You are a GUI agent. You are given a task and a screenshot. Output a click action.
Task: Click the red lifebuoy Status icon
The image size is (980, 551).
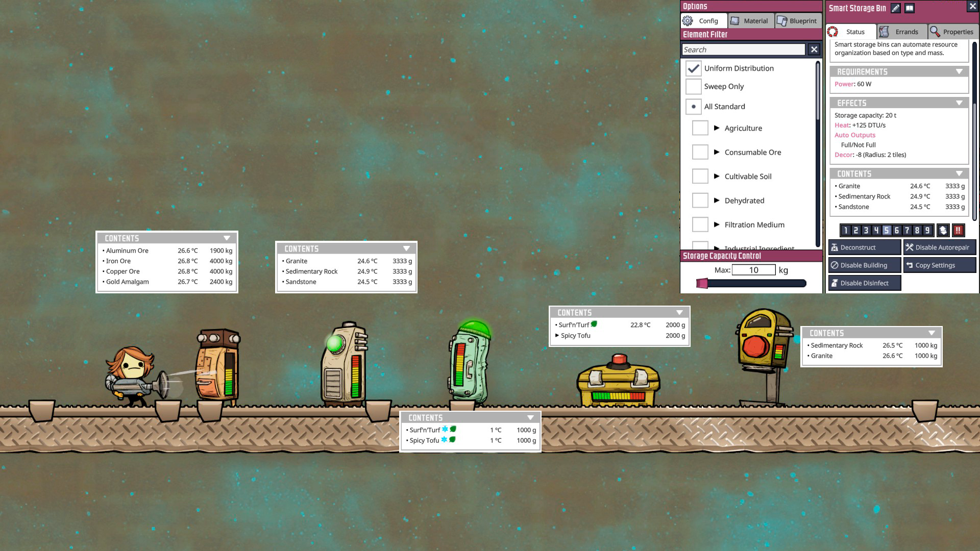point(833,32)
